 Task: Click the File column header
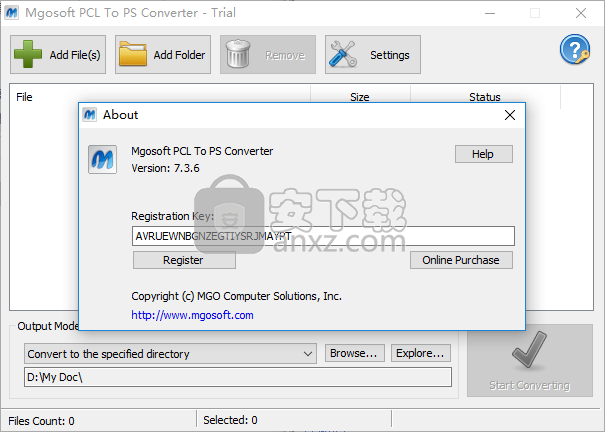coord(160,97)
